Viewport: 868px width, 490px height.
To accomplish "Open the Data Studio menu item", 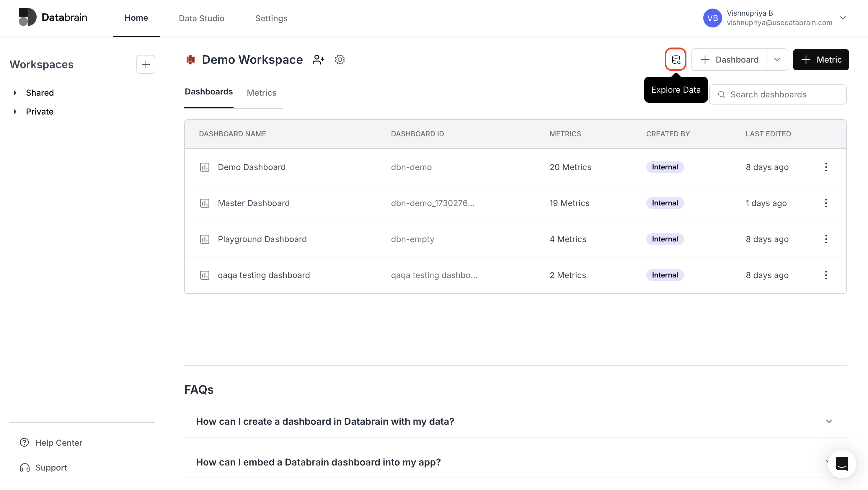I will point(201,18).
